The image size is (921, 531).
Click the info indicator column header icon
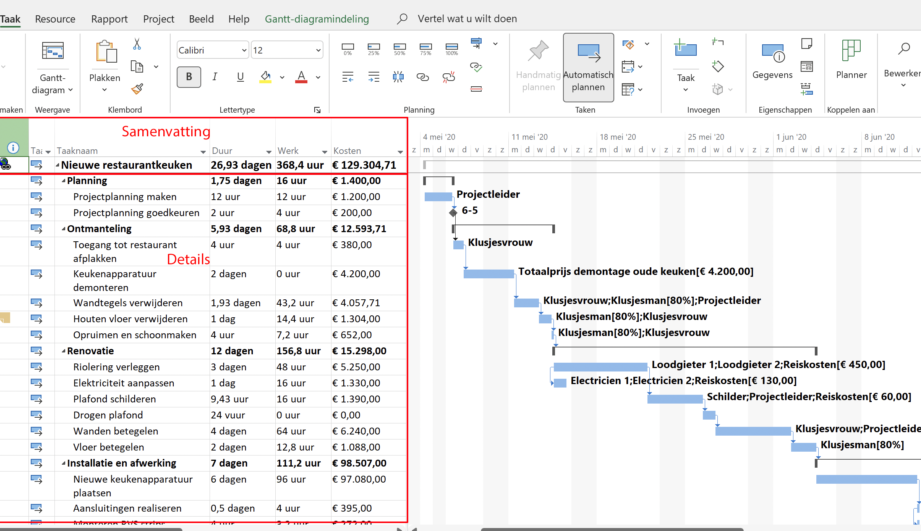pos(13,147)
